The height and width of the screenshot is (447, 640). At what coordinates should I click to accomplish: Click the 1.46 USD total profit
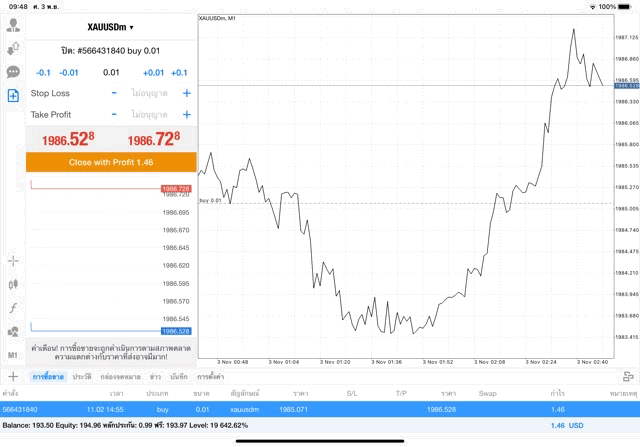point(567,425)
